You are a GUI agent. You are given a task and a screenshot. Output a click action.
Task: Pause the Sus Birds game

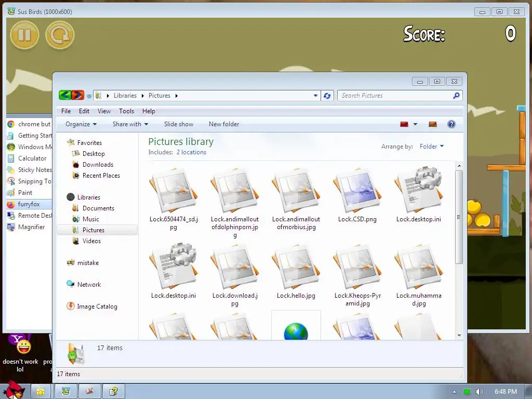tap(24, 35)
